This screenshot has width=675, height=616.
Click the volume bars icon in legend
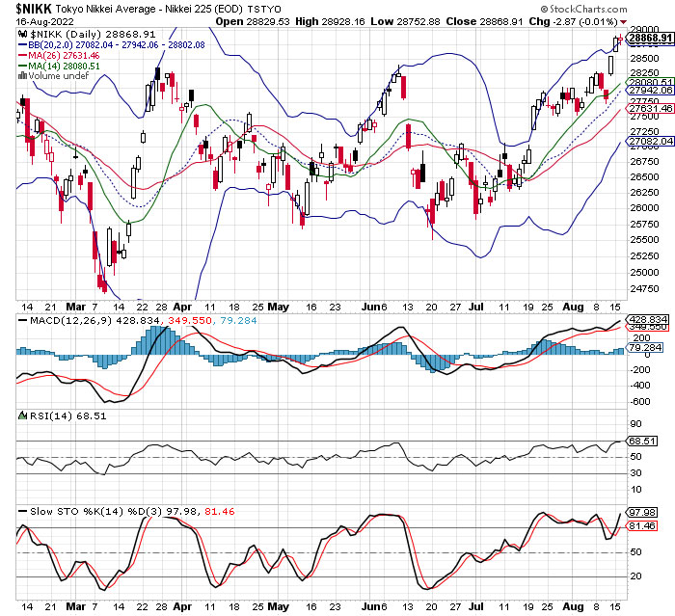(22, 76)
